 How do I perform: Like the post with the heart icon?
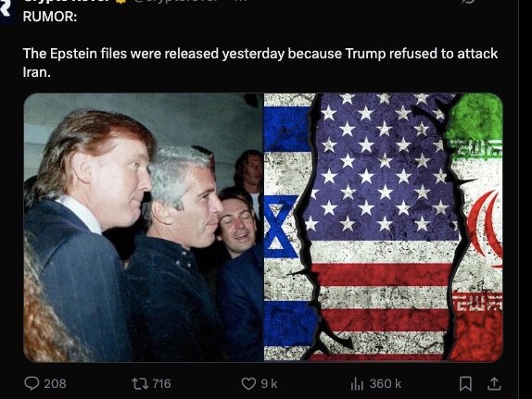point(248,384)
